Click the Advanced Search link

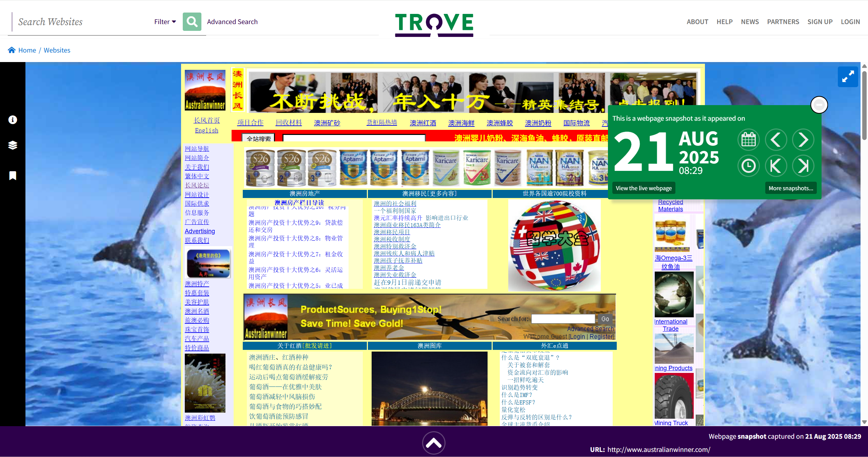click(232, 22)
